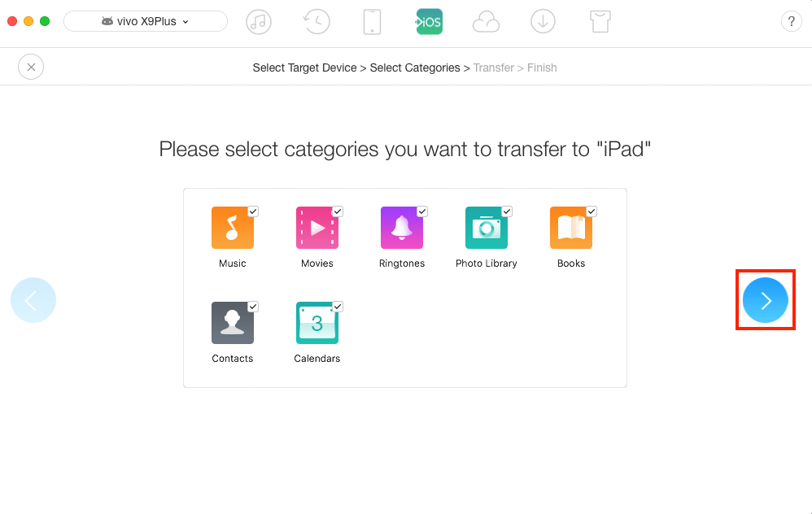Open the music library toolbar icon
Viewport: 812px width, 514px height.
click(259, 22)
